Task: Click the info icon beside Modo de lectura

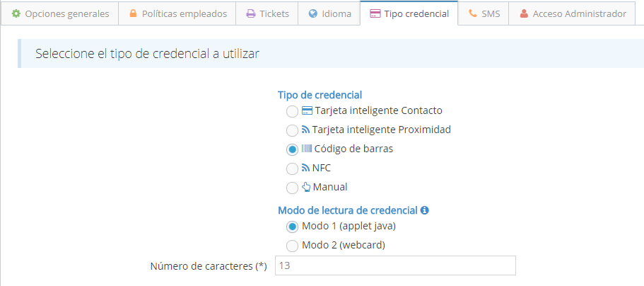Action: (426, 210)
